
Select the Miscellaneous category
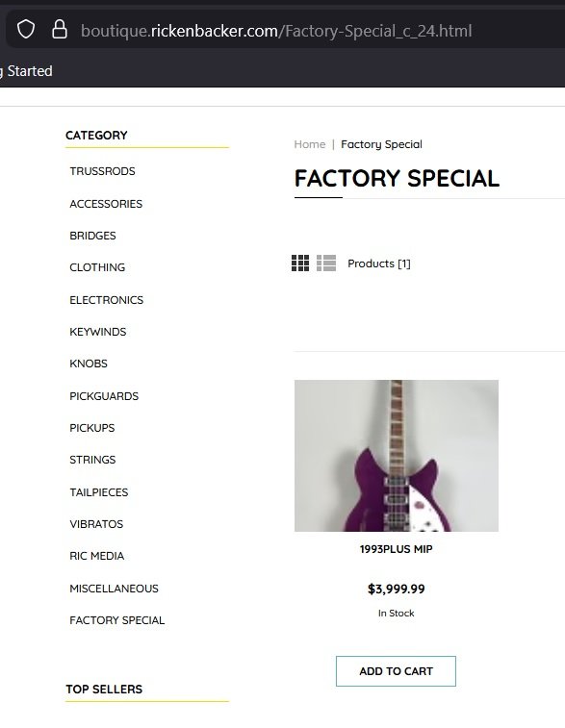pos(114,589)
